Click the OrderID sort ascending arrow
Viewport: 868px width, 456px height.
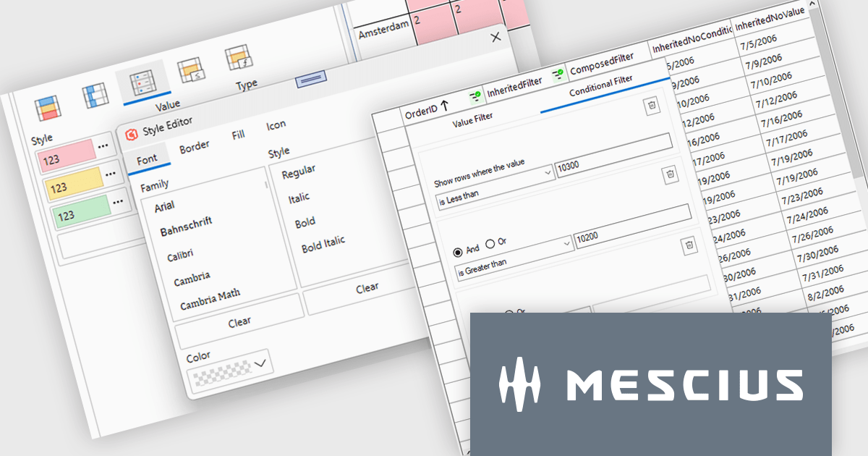pos(444,105)
